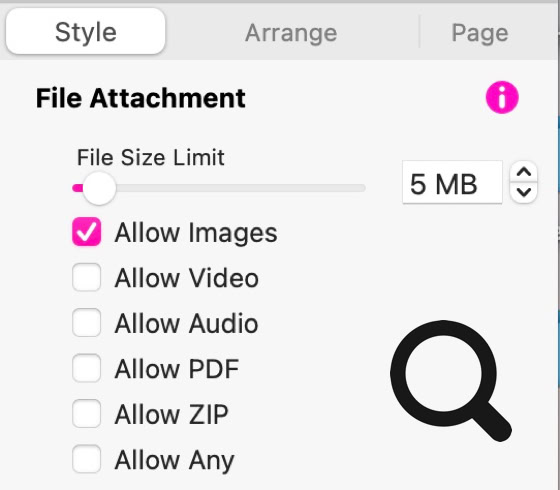Open the Page tab

pyautogui.click(x=480, y=32)
